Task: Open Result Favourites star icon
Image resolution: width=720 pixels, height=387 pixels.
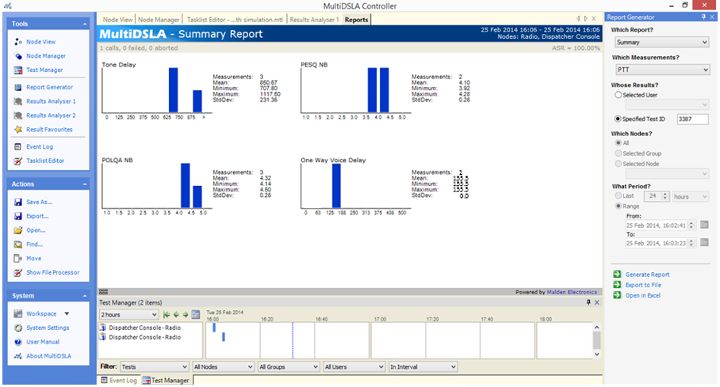Action: (18, 129)
